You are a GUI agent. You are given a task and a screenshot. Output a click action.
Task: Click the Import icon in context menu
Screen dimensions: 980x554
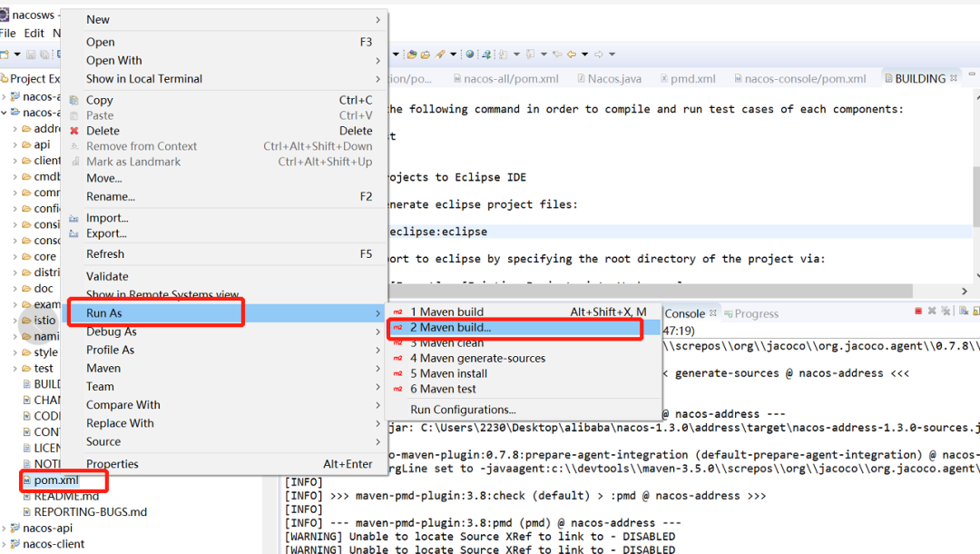pos(73,218)
